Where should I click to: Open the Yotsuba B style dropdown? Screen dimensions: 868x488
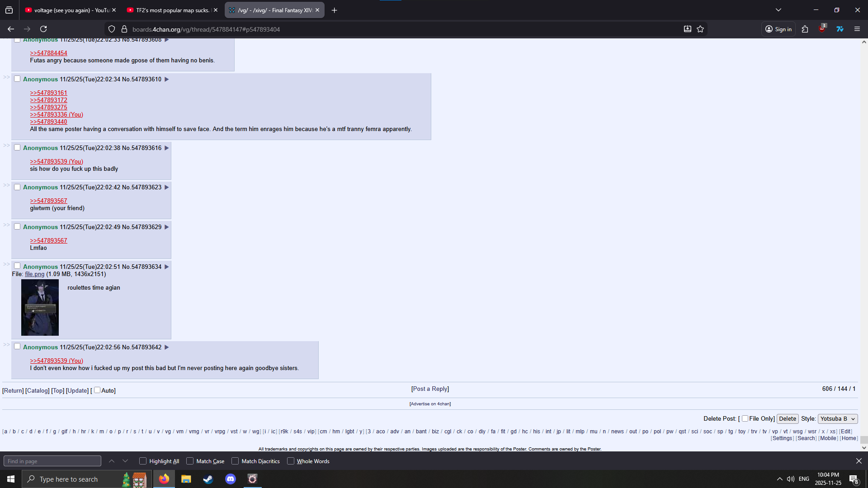(x=837, y=419)
